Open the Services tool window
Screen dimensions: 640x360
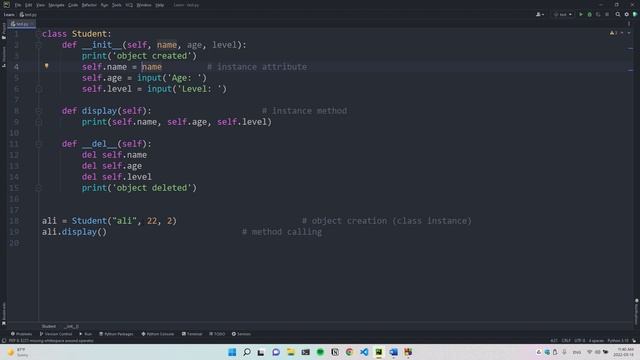(x=241, y=334)
